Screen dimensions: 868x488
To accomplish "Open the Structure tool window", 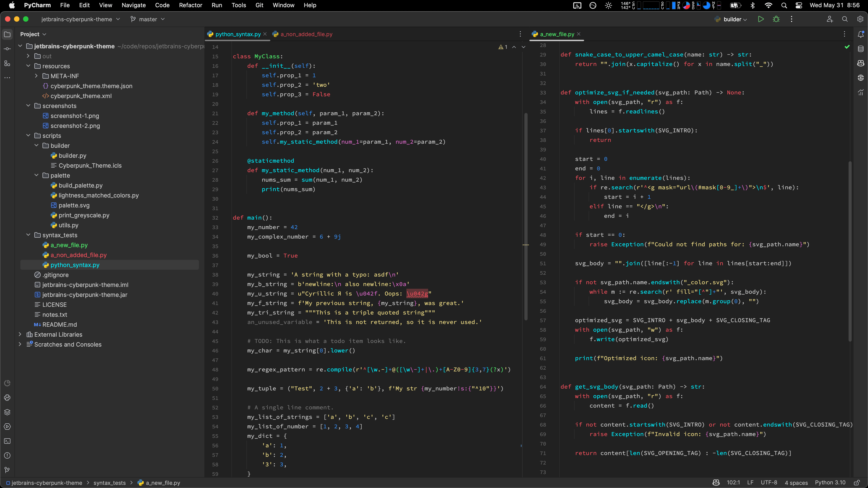I will tap(7, 63).
